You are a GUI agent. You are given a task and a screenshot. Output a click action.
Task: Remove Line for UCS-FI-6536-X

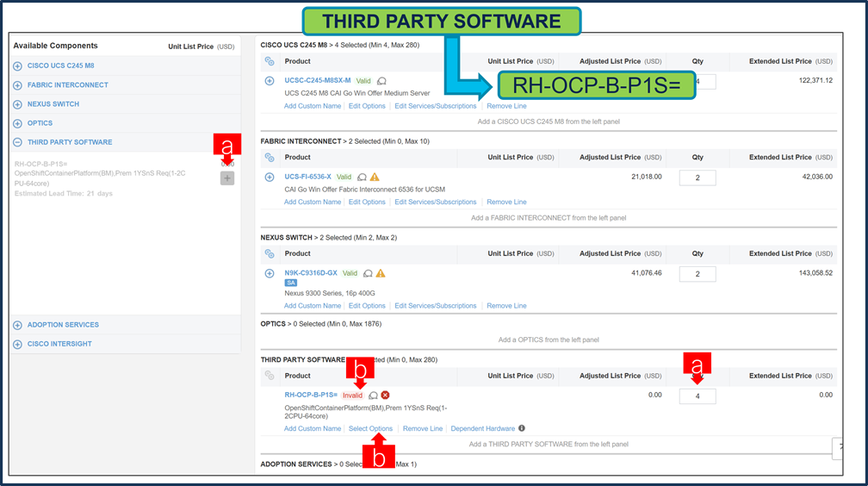coord(506,202)
